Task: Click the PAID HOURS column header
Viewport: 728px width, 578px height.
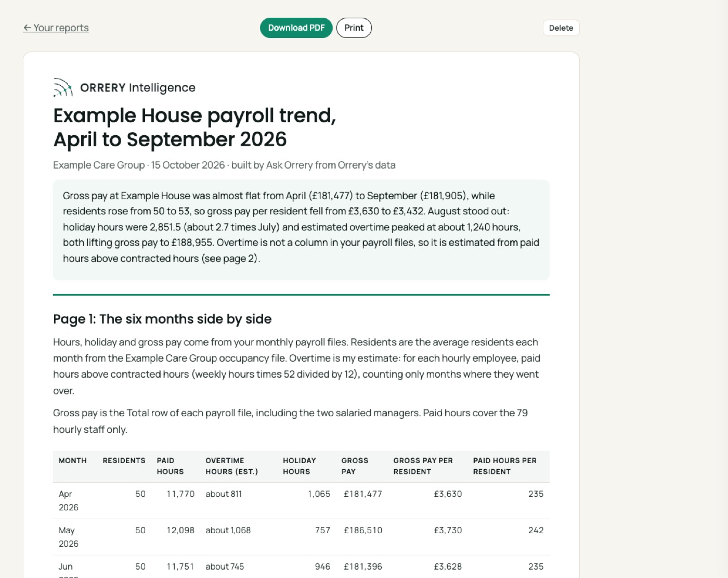Action: [x=170, y=466]
